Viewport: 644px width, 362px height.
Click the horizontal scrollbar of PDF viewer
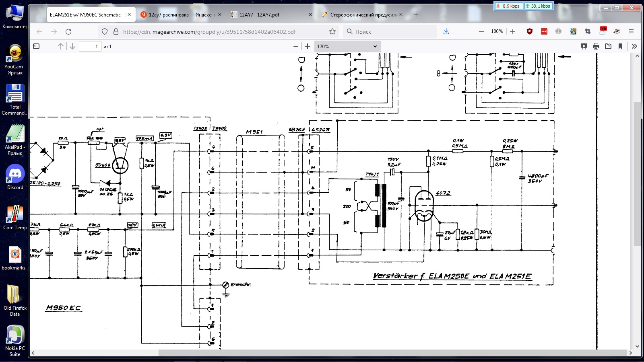(x=392, y=353)
